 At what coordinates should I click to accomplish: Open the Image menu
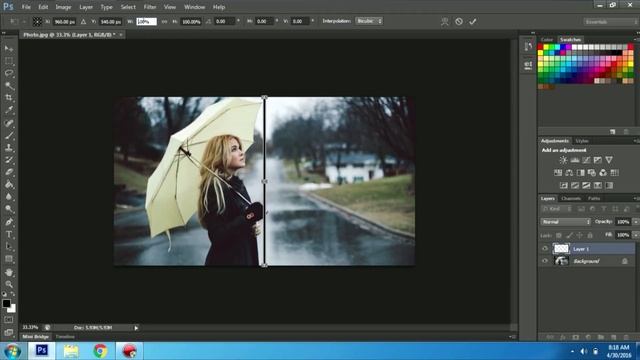pyautogui.click(x=63, y=7)
